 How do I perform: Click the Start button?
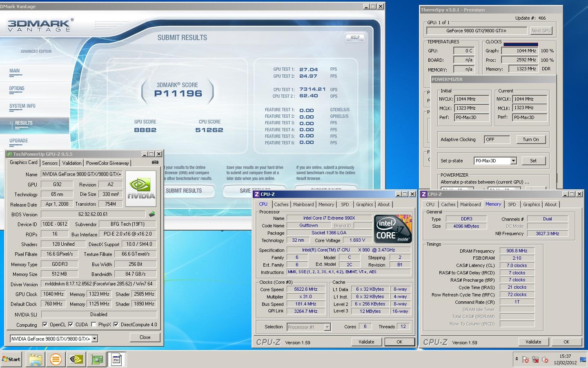[x=11, y=359]
